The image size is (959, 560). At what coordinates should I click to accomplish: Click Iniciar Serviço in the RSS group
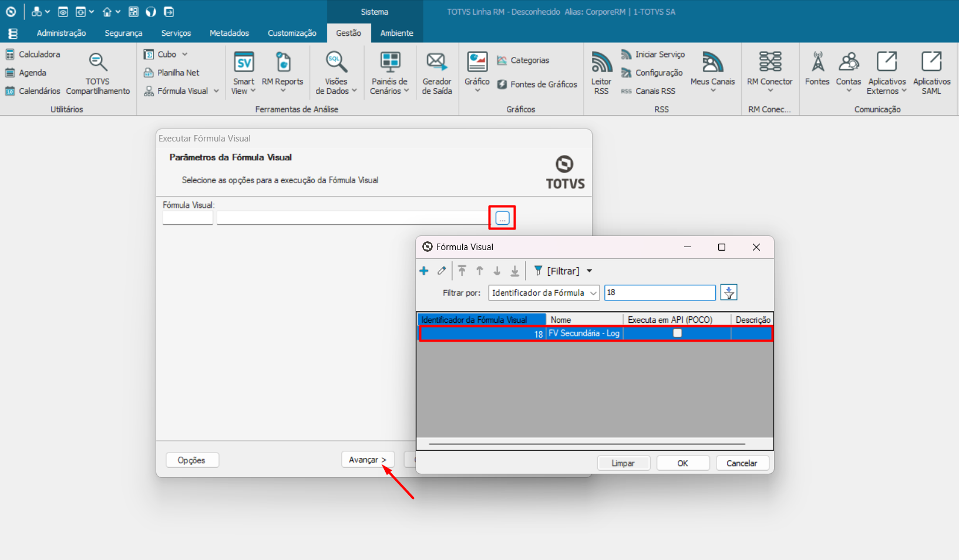tap(653, 54)
